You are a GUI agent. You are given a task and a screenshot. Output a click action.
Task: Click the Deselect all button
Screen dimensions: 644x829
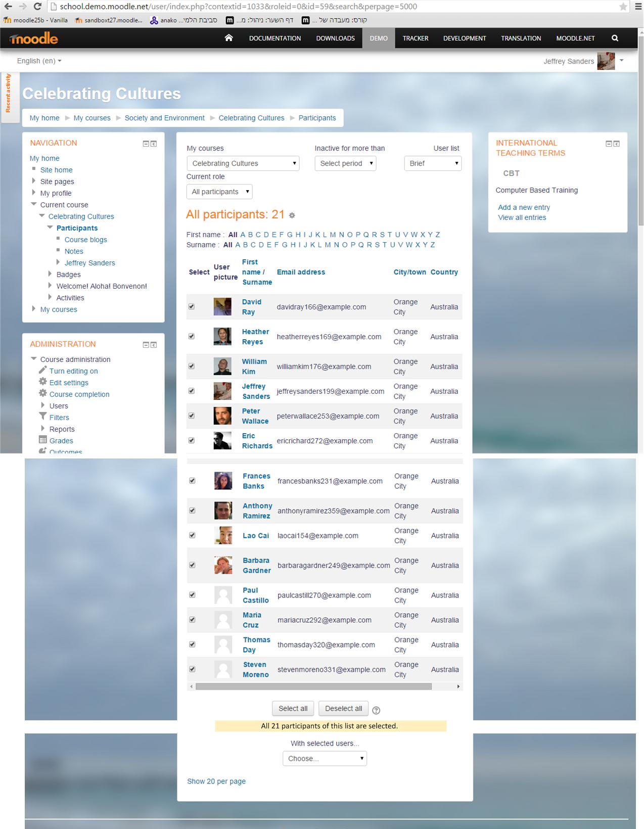[x=343, y=708]
